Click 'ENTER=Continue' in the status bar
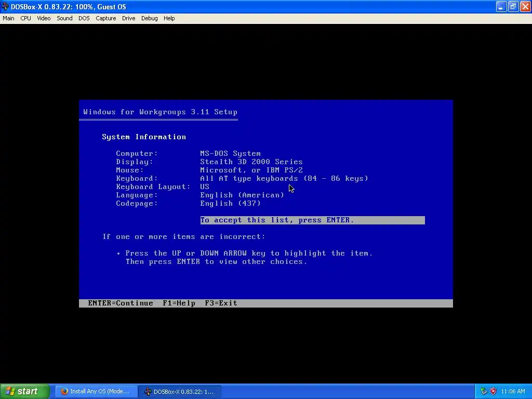 tap(121, 303)
